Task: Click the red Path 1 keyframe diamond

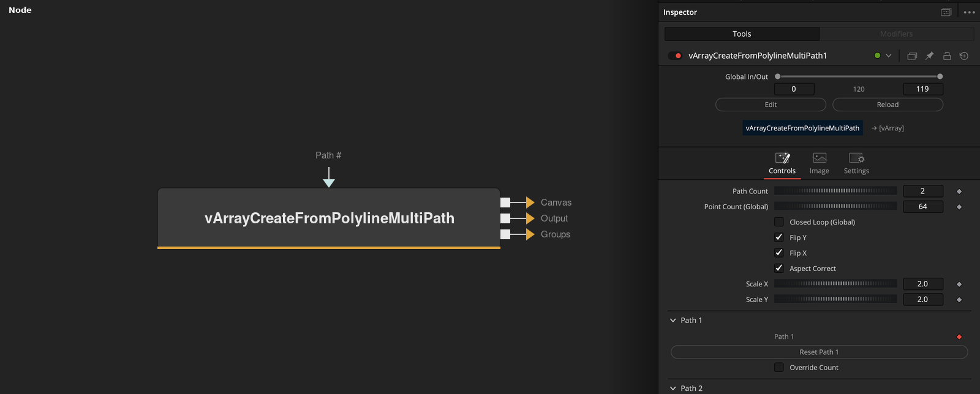Action: pos(959,337)
